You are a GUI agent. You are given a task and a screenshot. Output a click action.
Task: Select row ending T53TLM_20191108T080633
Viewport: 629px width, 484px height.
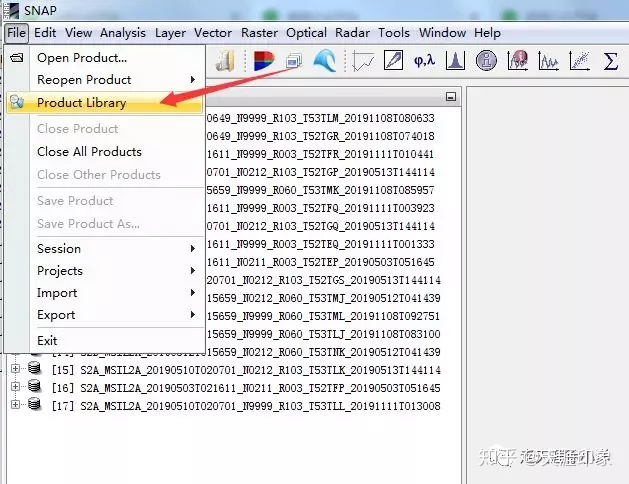321,118
